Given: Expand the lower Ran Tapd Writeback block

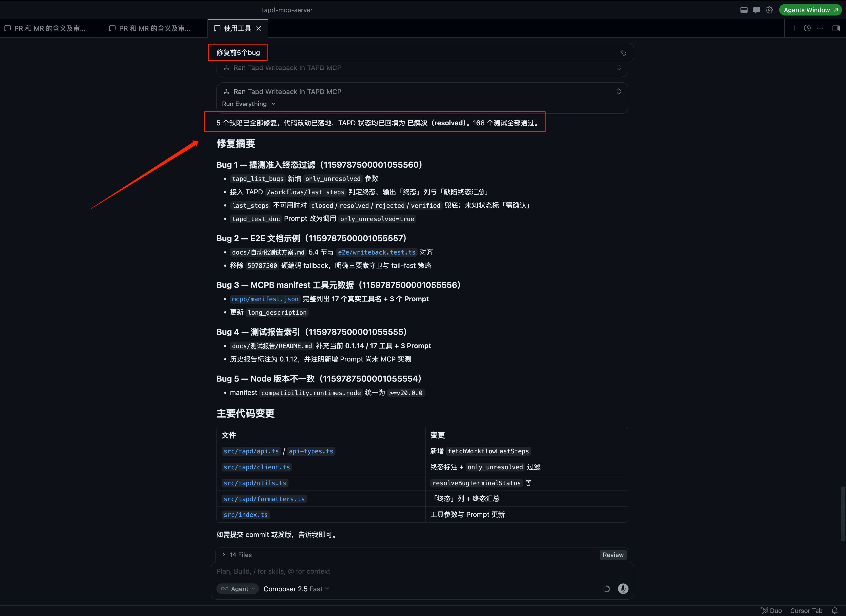Looking at the screenshot, I should coord(618,92).
